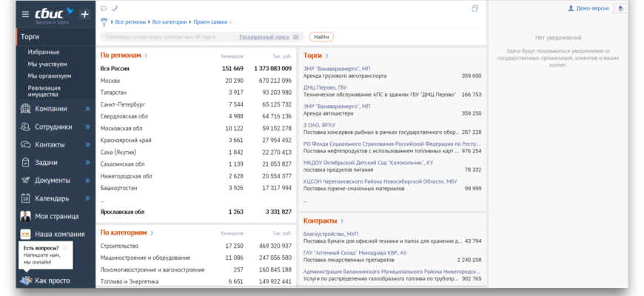Select the Татарстан region row
This screenshot has height=296, width=644.
click(x=196, y=92)
